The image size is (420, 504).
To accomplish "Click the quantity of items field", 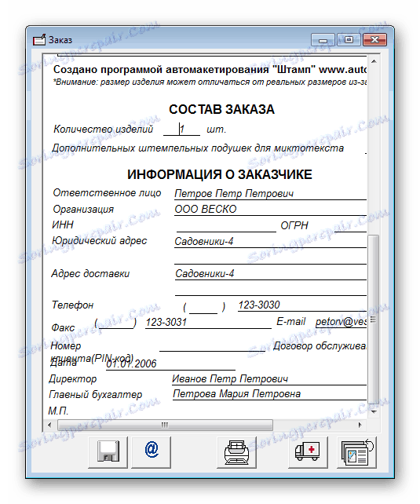I will (182, 130).
